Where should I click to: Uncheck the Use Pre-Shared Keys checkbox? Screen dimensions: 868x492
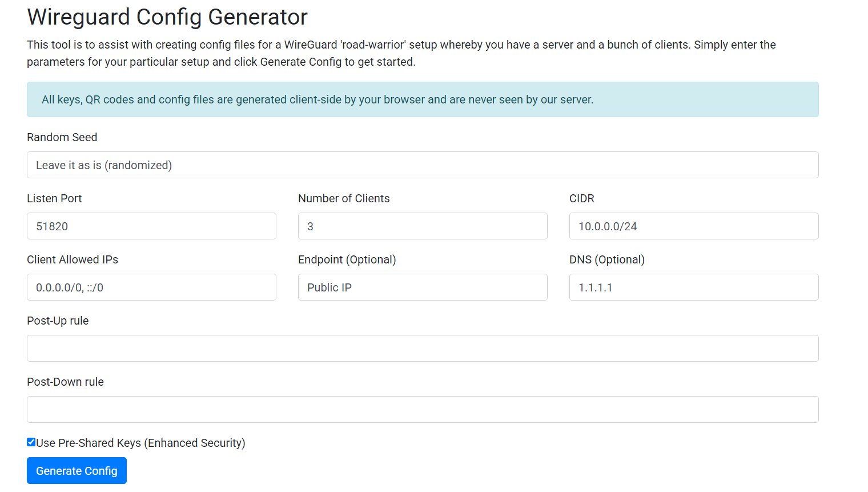point(31,442)
